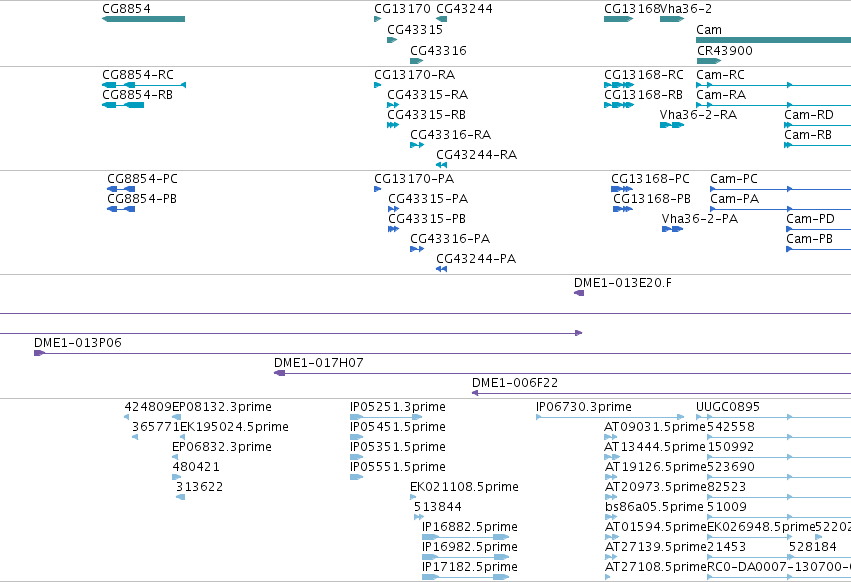
Task: Select transcript CG43244-RA
Action: 477,155
